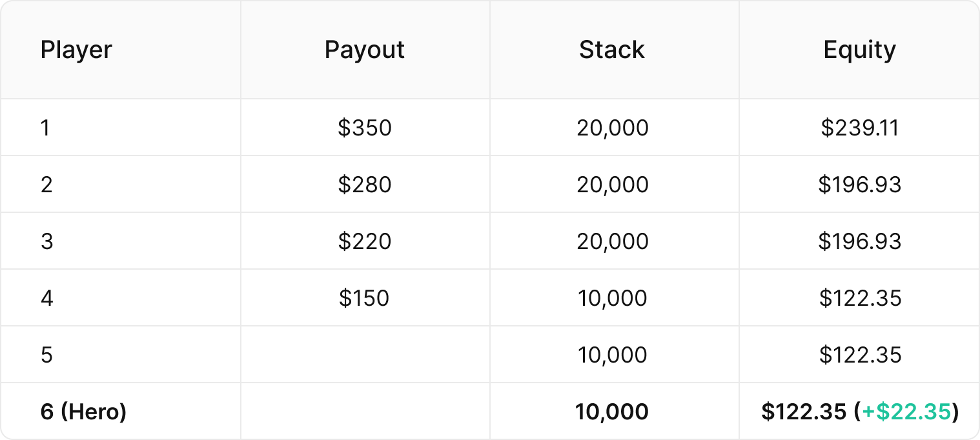The image size is (980, 440).
Task: Click player 1's 20,000 stack cell
Action: [x=613, y=128]
